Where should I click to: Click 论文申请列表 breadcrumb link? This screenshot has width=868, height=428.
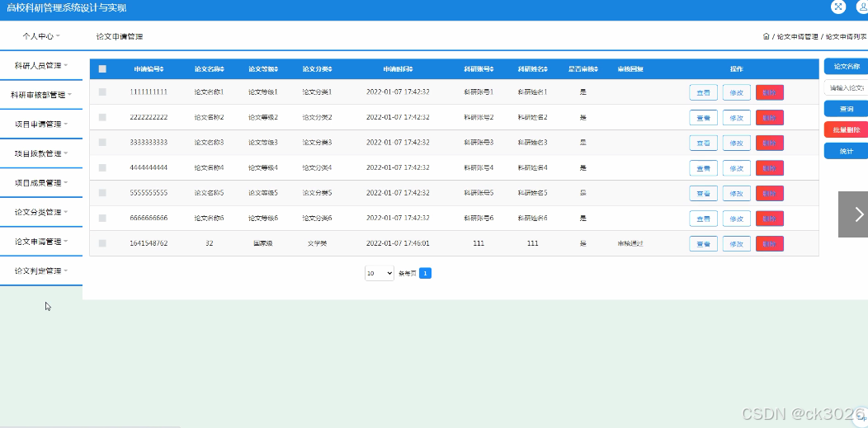click(847, 37)
